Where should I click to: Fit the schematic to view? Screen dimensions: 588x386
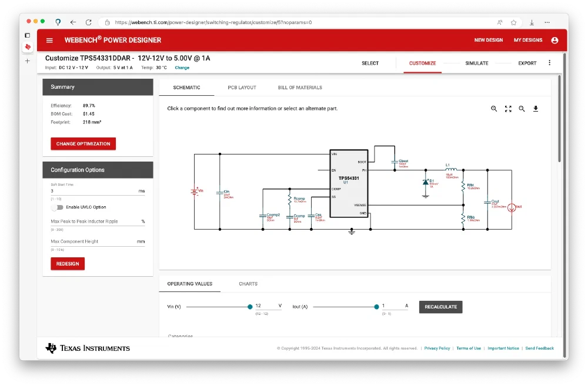(508, 109)
